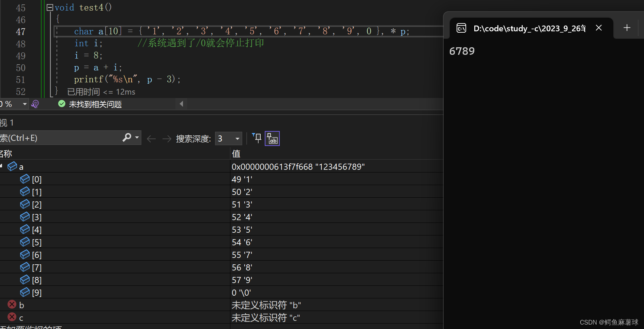Click the console icon on the terminal tab
This screenshot has width=644, height=329.
[x=461, y=28]
